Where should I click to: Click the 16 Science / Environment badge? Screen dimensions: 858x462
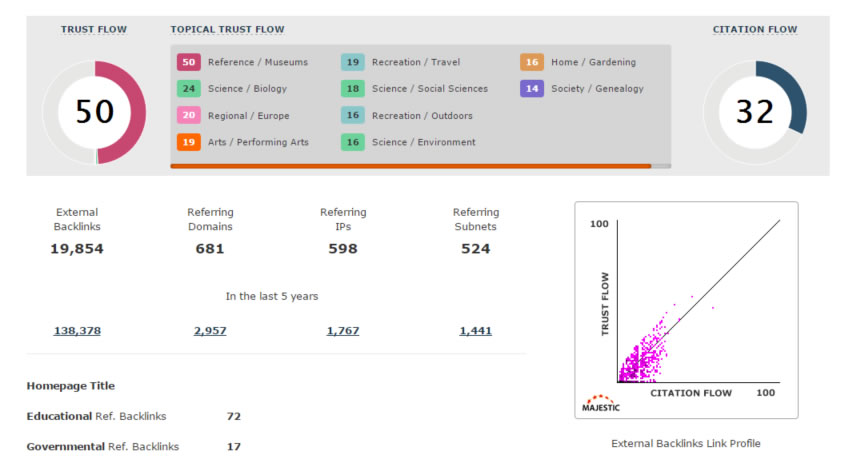(x=353, y=142)
